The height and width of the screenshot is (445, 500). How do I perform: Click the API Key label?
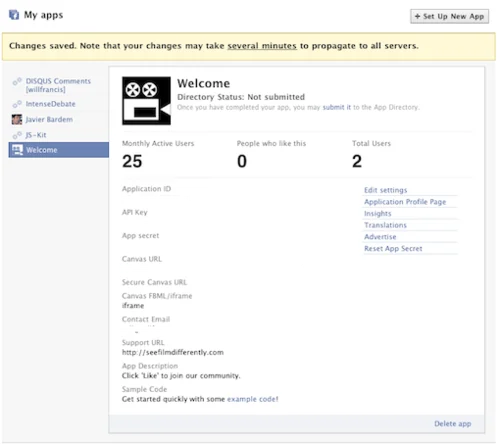(x=135, y=212)
